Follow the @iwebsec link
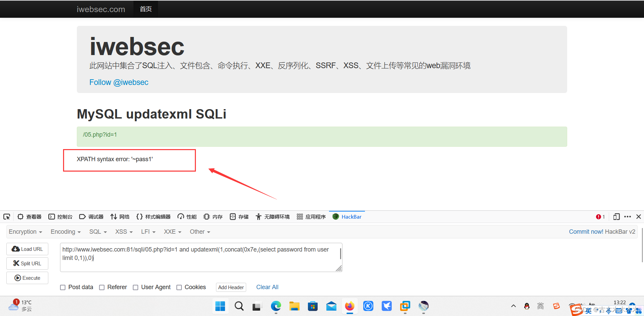644x316 pixels. pyautogui.click(x=119, y=82)
